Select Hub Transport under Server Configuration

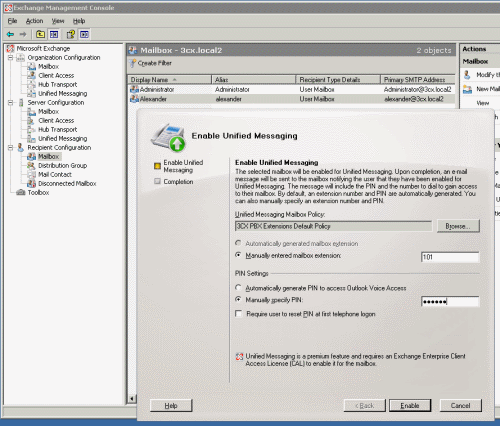point(57,130)
